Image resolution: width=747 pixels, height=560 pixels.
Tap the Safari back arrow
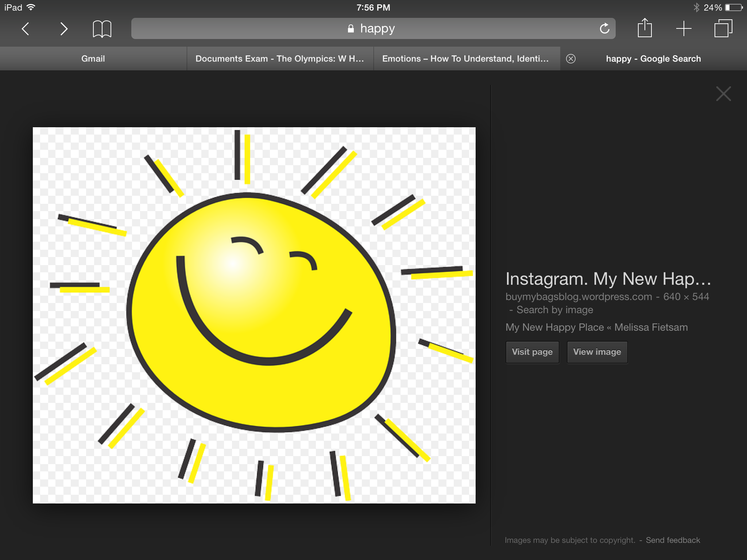click(25, 29)
